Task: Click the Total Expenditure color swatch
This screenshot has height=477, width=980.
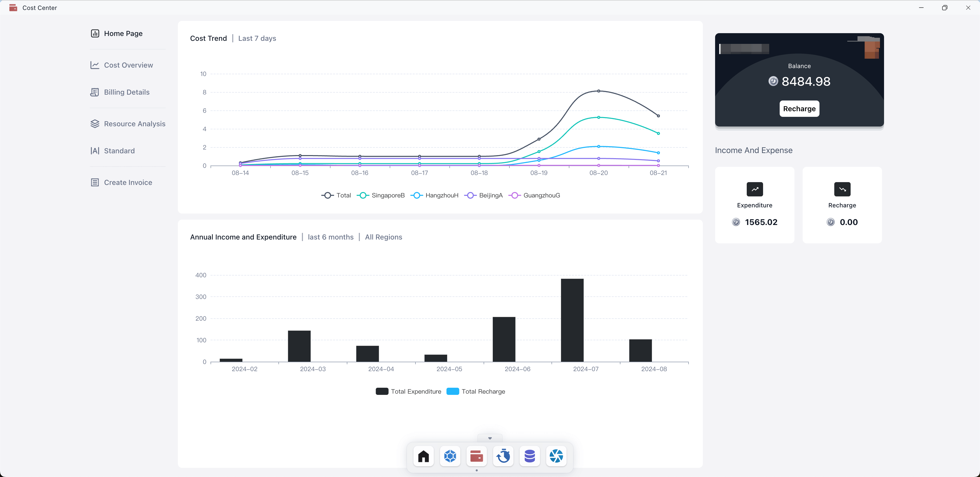Action: pyautogui.click(x=382, y=391)
